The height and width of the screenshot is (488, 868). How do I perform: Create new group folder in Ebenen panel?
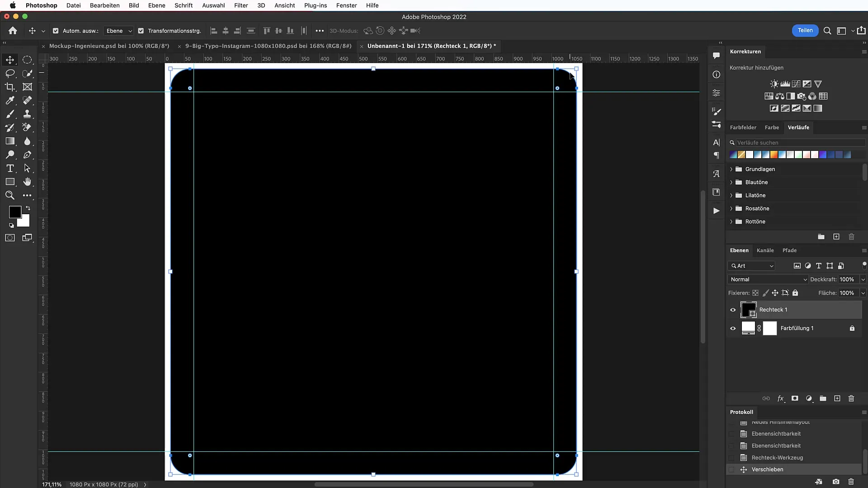[x=823, y=399]
